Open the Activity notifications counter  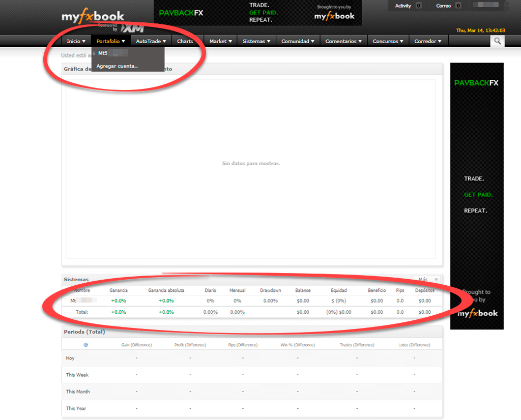pos(418,6)
